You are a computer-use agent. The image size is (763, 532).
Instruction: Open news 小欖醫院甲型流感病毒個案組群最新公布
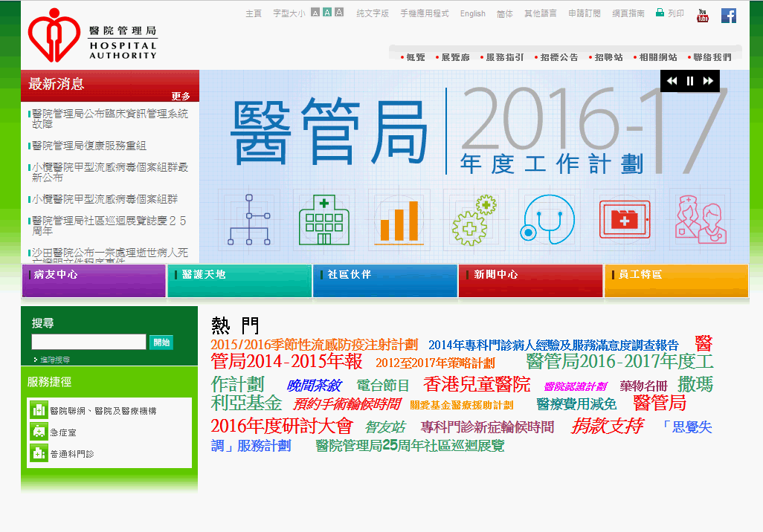coord(110,172)
